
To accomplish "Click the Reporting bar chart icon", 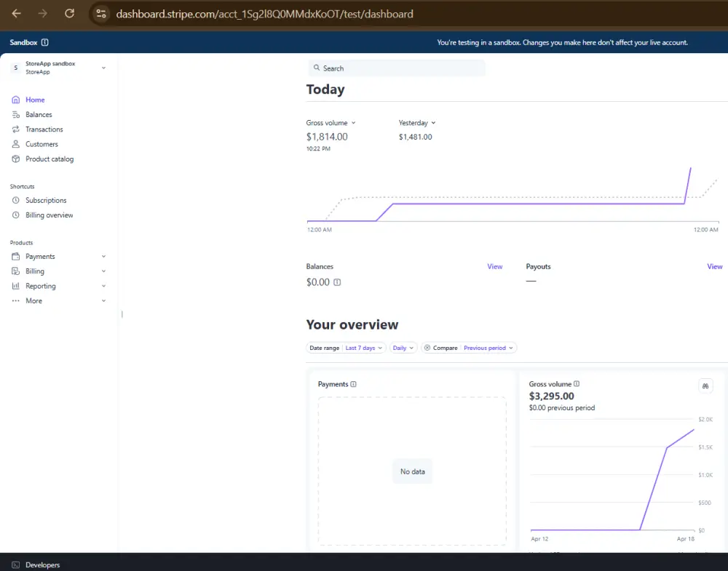I will (16, 286).
